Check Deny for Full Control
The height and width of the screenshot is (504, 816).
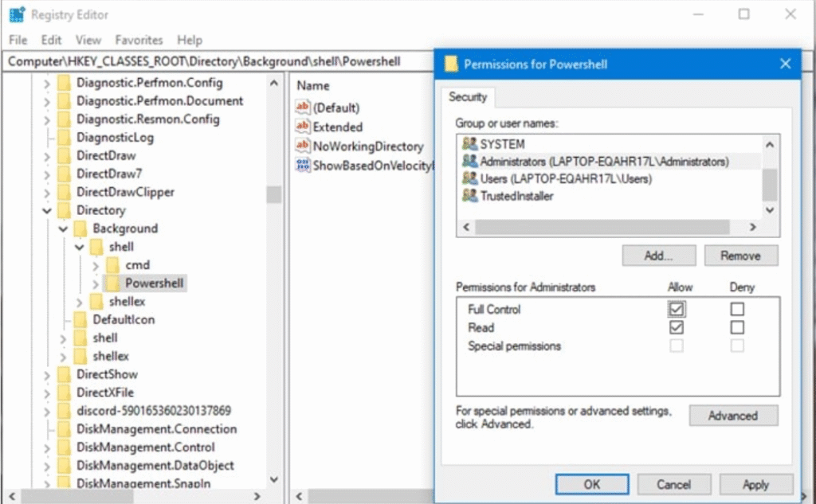(x=737, y=309)
